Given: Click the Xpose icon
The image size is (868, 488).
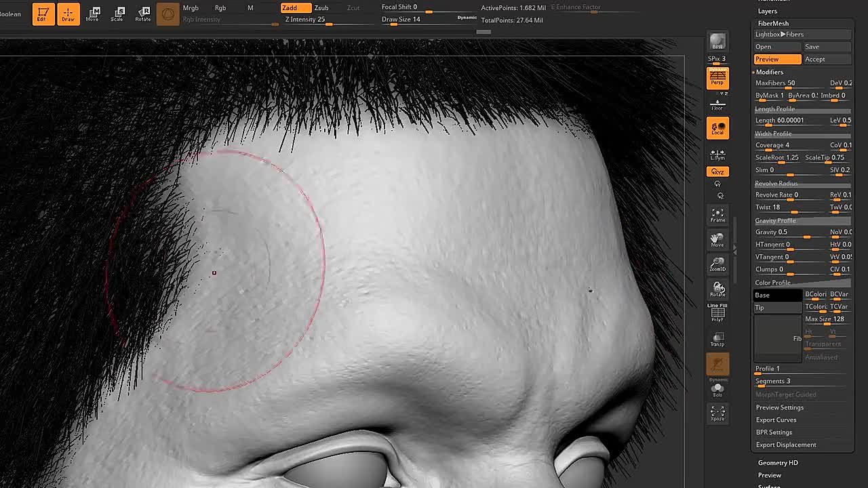Looking at the screenshot, I should point(717,413).
